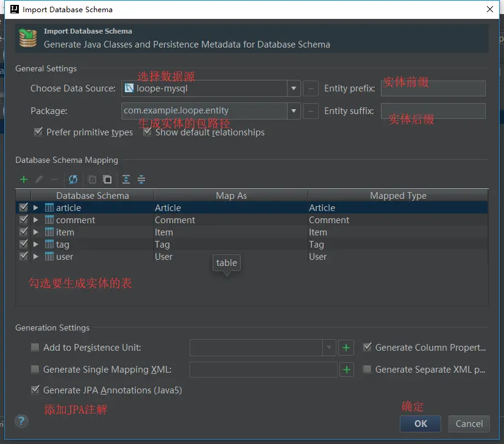The height and width of the screenshot is (444, 504).
Task: Click the Mapped Type column header
Action: click(398, 196)
